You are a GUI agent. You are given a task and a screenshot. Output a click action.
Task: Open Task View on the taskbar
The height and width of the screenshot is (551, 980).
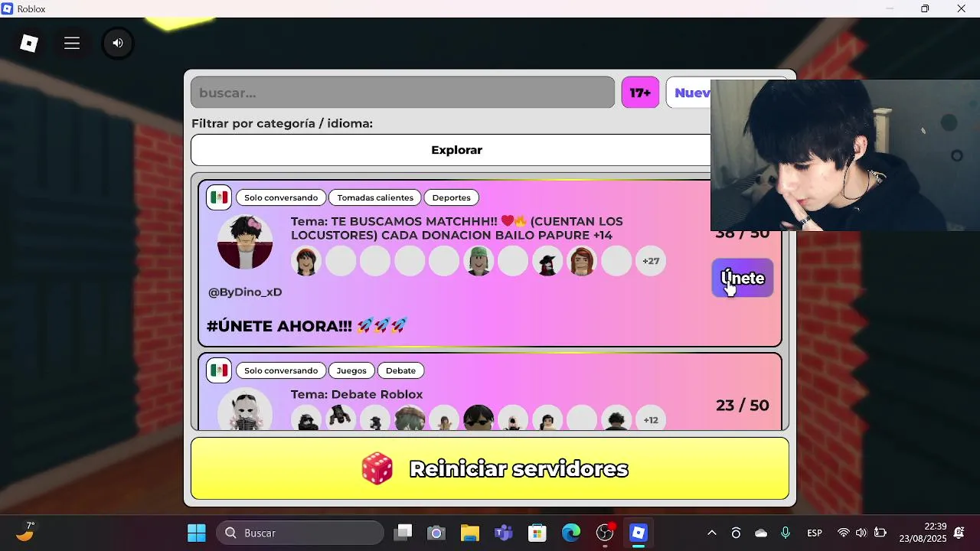point(403,533)
